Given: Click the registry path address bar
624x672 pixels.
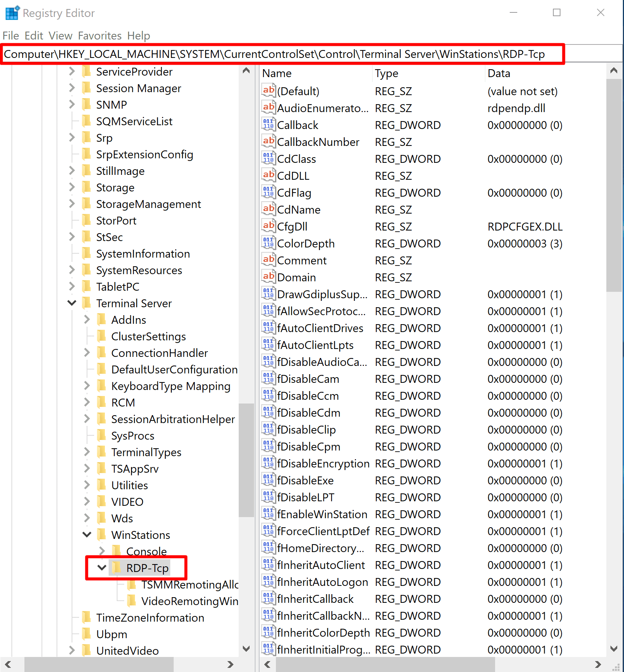Looking at the screenshot, I should (282, 54).
